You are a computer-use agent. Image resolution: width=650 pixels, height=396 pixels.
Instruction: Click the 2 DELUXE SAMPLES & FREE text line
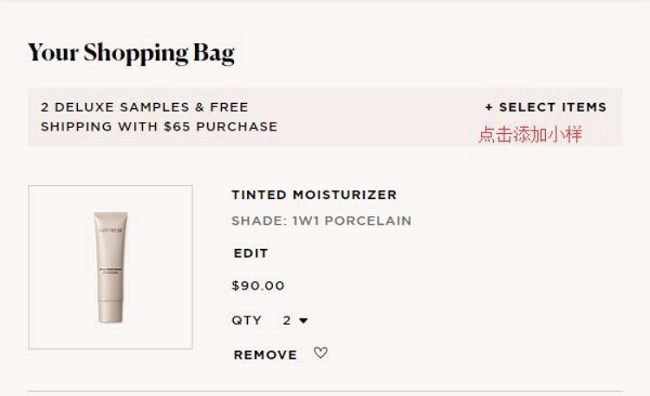[x=144, y=107]
